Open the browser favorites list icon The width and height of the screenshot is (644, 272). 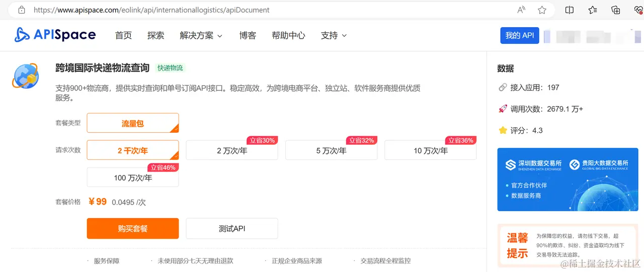coord(593,10)
